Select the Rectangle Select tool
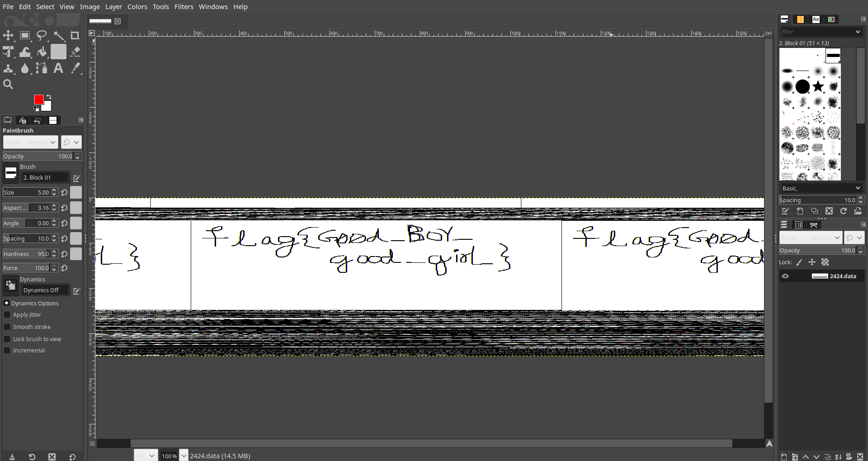 tap(25, 35)
